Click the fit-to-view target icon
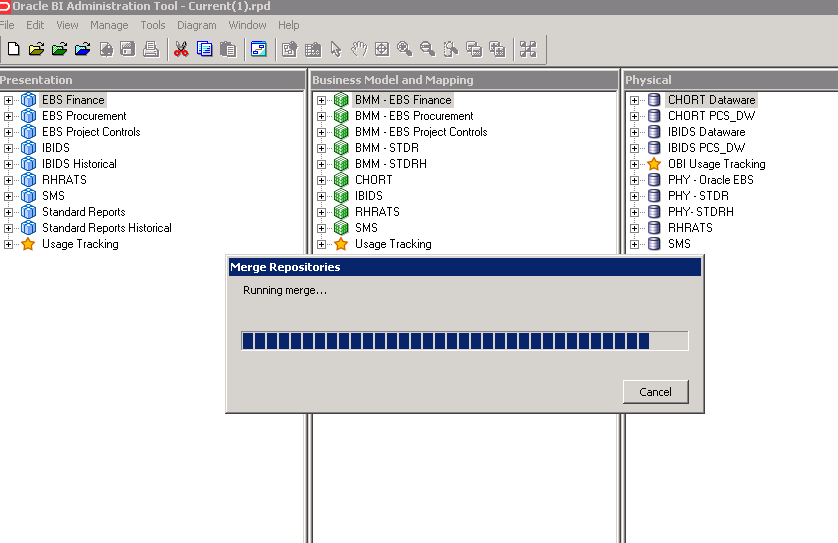 coord(382,50)
